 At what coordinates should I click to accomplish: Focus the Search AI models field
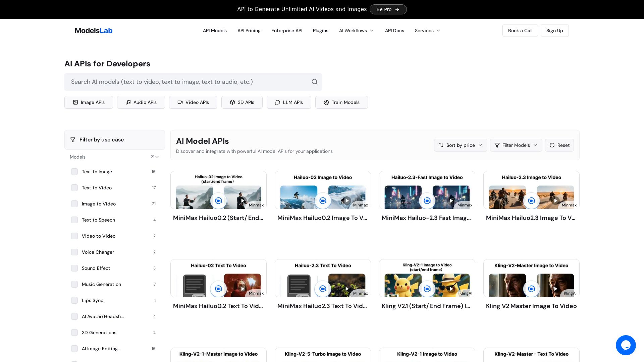[x=188, y=82]
